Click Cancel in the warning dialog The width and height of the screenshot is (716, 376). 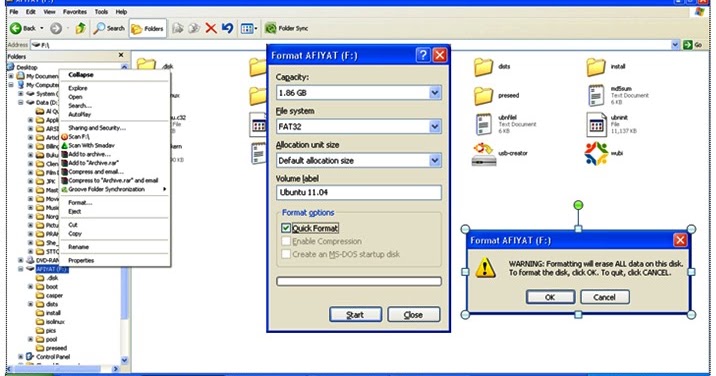click(x=605, y=297)
